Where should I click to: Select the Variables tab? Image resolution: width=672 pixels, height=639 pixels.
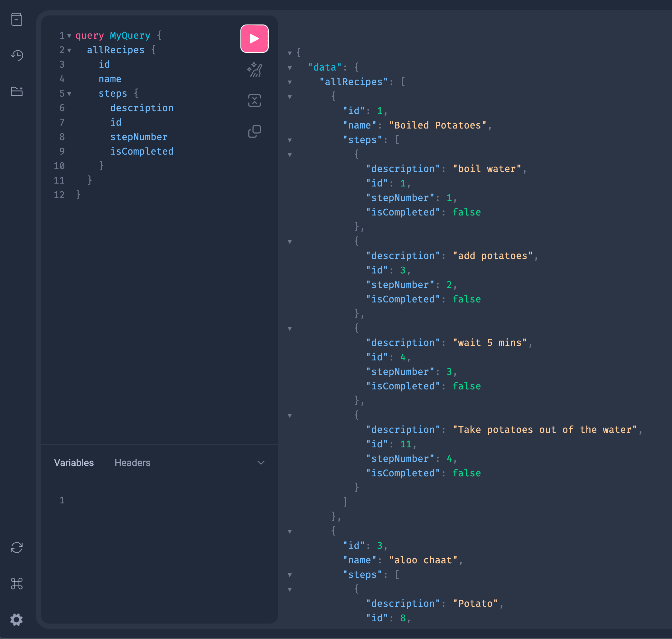74,463
